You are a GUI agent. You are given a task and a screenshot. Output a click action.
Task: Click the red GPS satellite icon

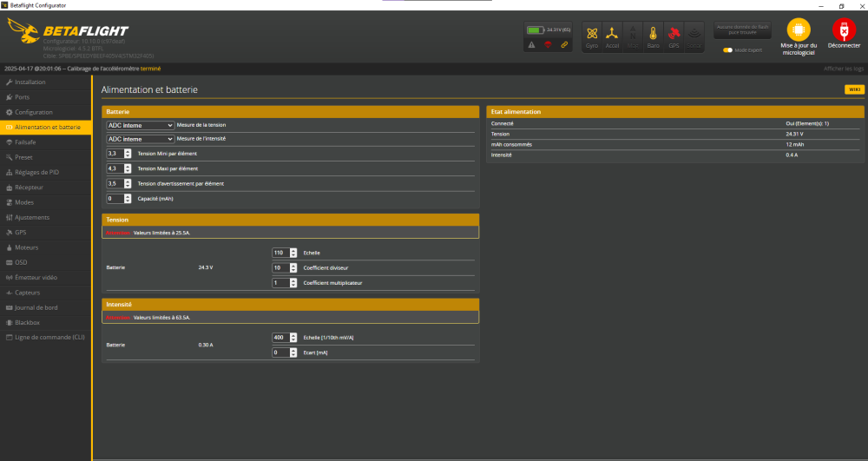(674, 35)
